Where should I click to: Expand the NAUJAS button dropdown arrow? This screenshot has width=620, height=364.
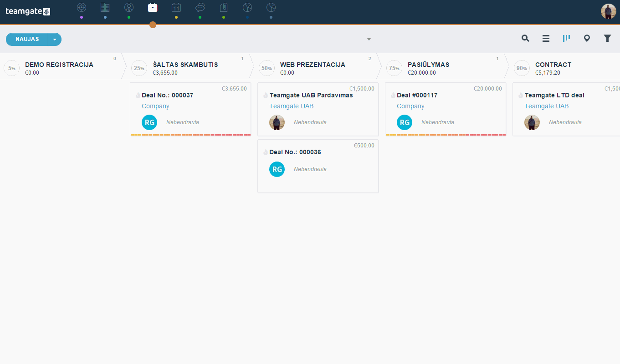pos(55,39)
